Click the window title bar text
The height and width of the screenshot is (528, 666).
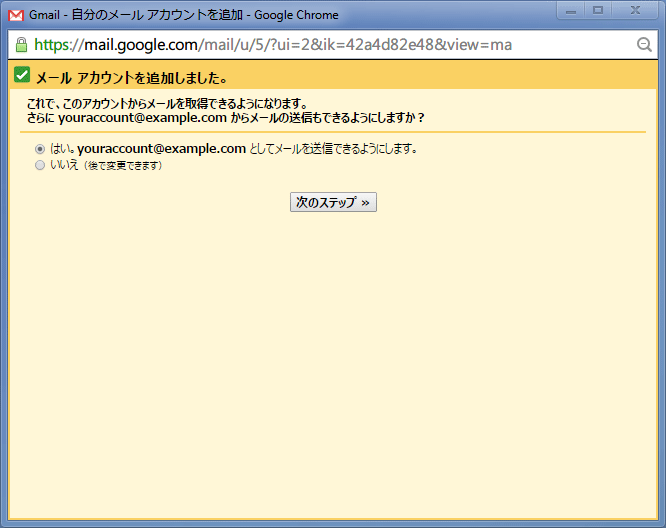click(184, 15)
